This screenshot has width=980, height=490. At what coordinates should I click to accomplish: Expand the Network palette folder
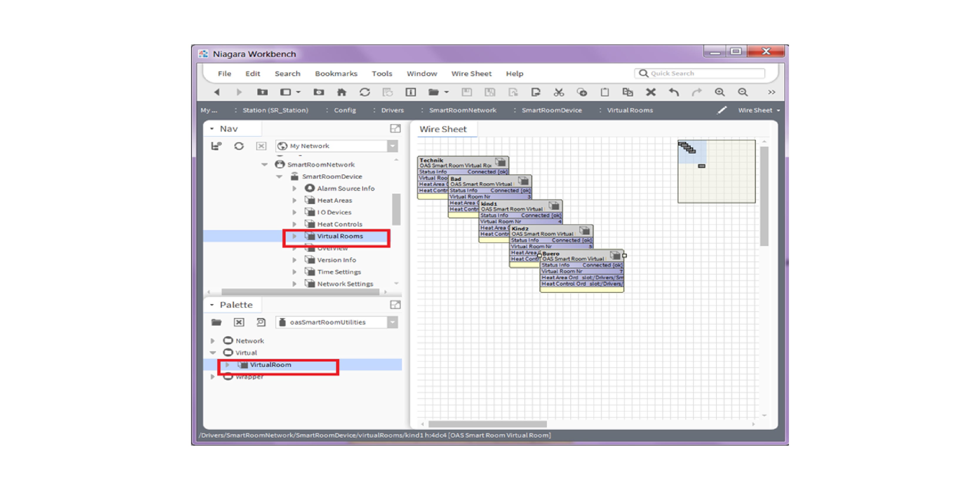(213, 341)
